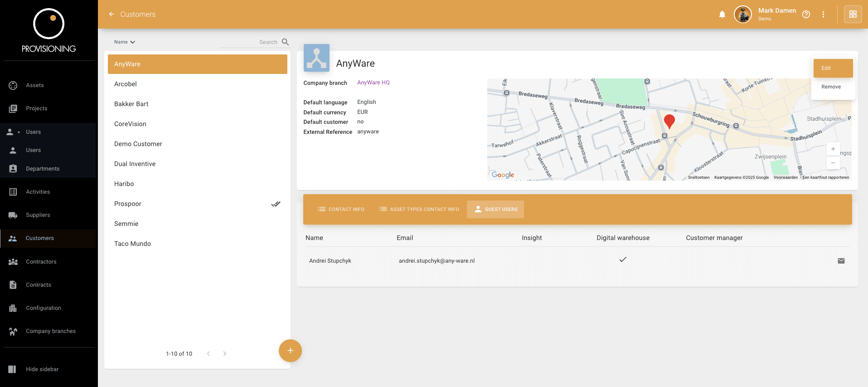This screenshot has height=387, width=868.
Task: Add a new customer with plus button
Action: 290,351
